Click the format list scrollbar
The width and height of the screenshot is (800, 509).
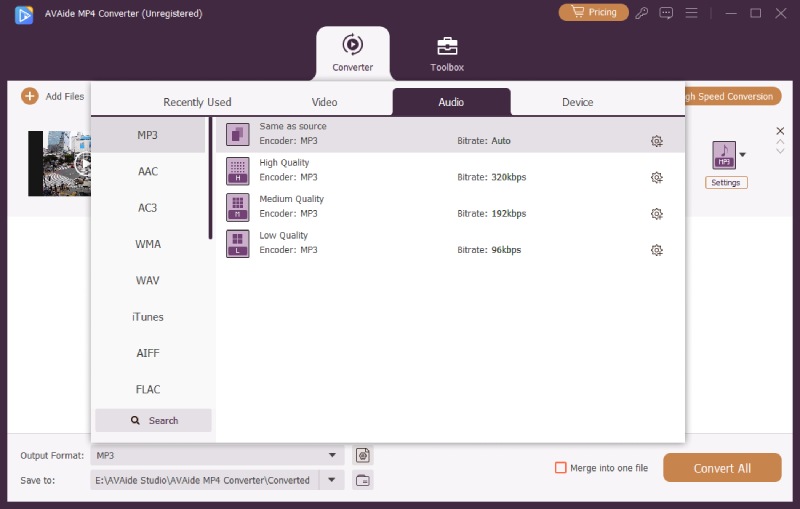click(210, 179)
